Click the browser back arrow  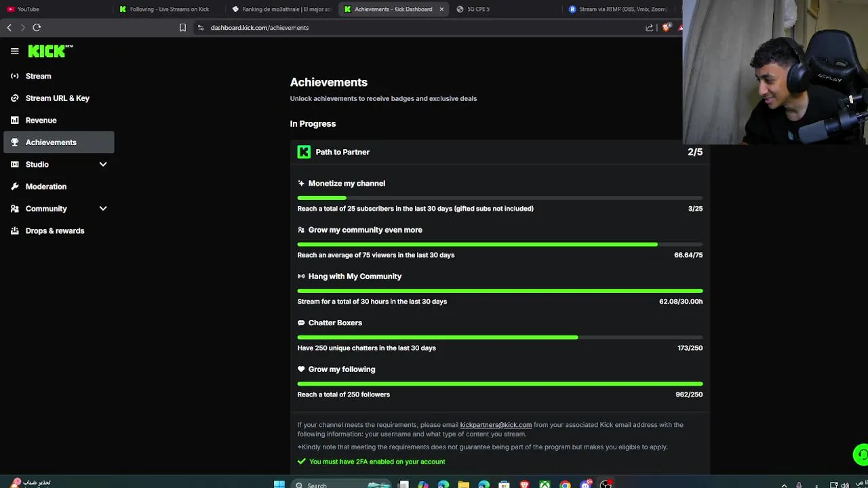(9, 28)
